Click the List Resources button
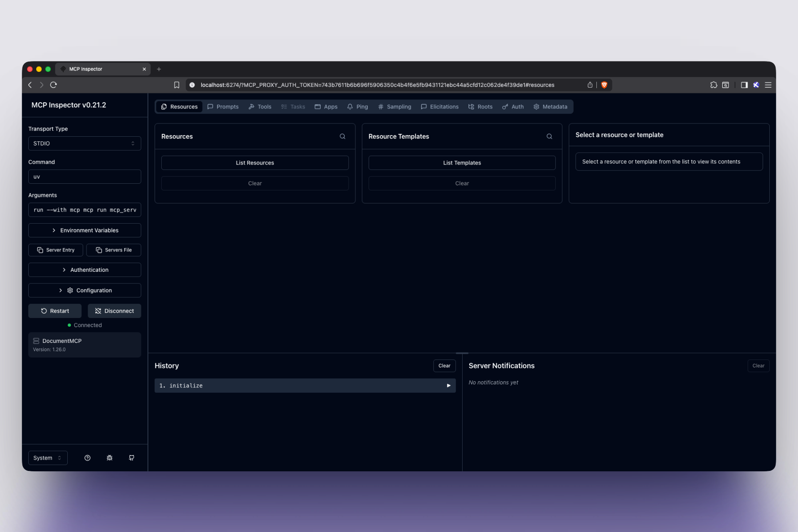The width and height of the screenshot is (798, 532). click(x=255, y=163)
